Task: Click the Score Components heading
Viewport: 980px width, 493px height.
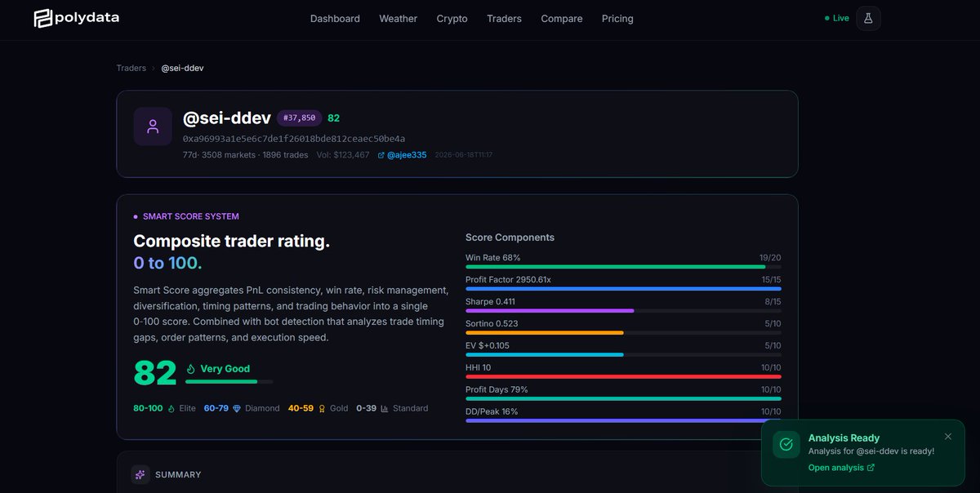Action: pos(510,238)
